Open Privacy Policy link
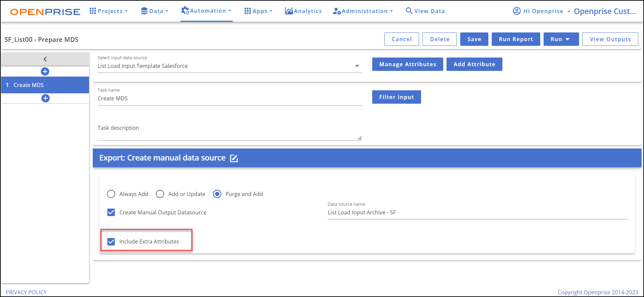644x297 pixels. [x=26, y=292]
